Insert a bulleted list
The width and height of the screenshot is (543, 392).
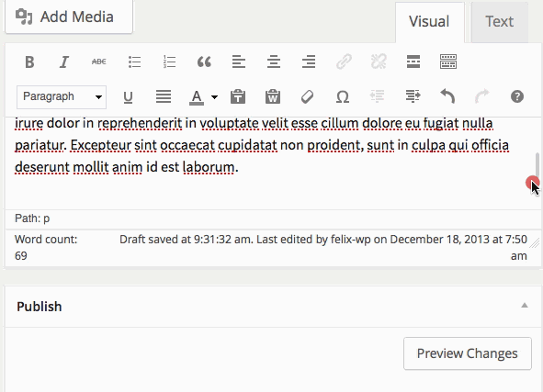point(134,62)
